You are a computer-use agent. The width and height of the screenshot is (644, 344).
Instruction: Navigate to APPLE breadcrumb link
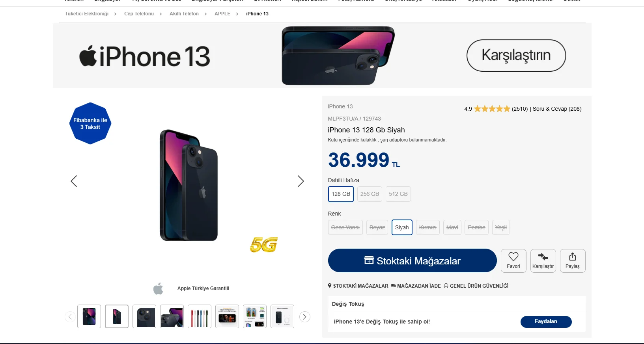tap(222, 14)
